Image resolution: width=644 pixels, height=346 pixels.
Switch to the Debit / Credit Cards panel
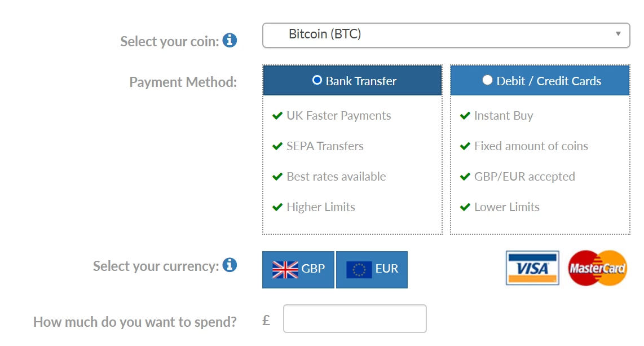tap(539, 80)
